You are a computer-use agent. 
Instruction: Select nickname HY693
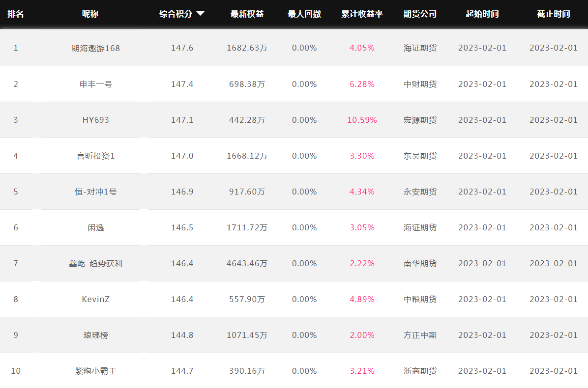pyautogui.click(x=96, y=120)
